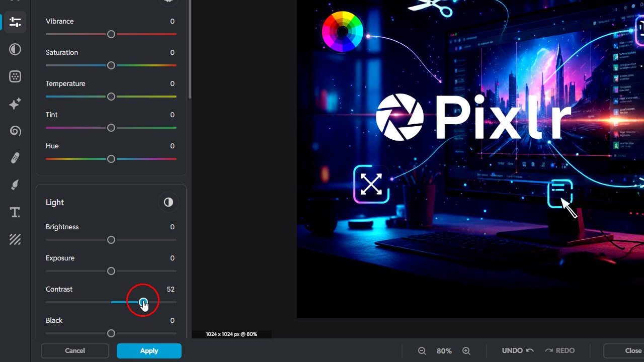The width and height of the screenshot is (644, 362).
Task: Click the adjustments panel vertical scrollbar
Action: 190,49
